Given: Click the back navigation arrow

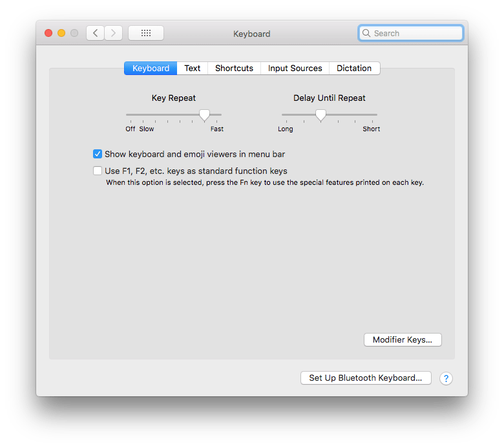Looking at the screenshot, I should tap(96, 33).
